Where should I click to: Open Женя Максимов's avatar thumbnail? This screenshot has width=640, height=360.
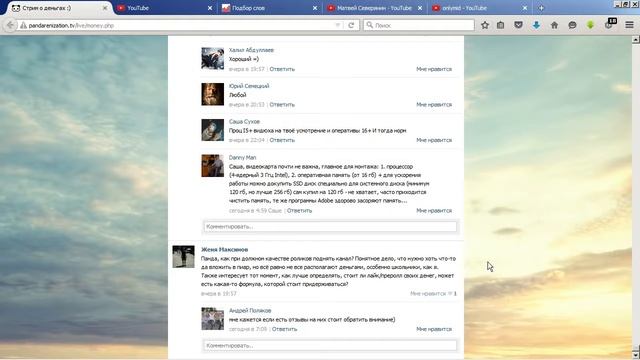[x=183, y=257]
